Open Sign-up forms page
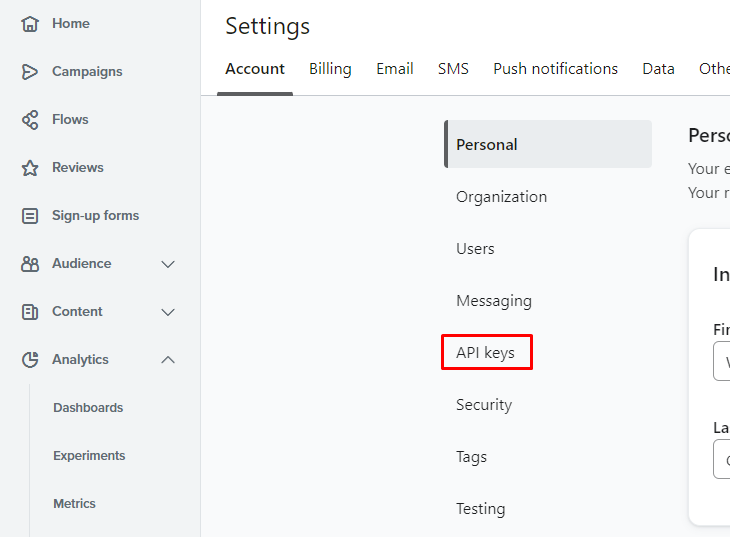The width and height of the screenshot is (730, 537). tap(95, 216)
